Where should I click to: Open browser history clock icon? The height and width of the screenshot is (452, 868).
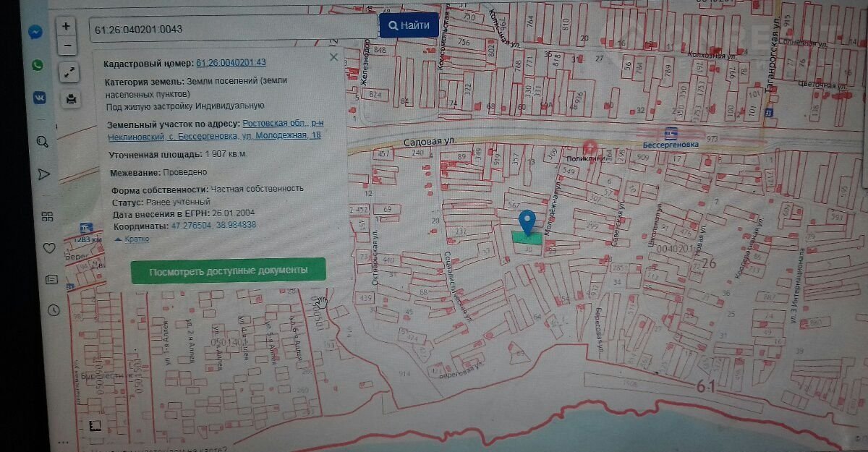pyautogui.click(x=54, y=310)
